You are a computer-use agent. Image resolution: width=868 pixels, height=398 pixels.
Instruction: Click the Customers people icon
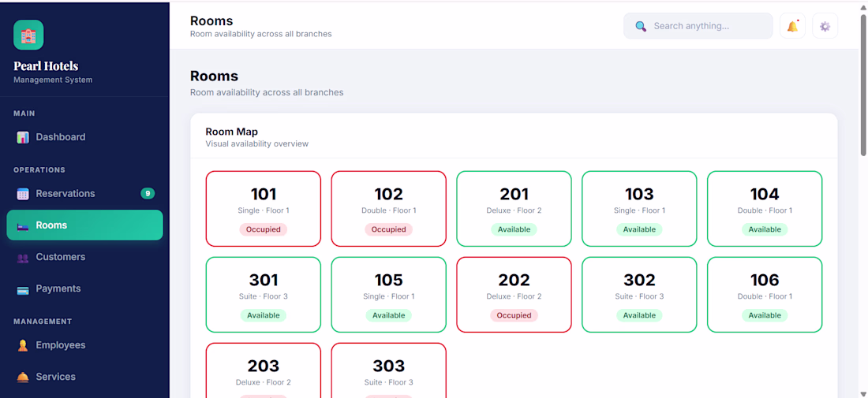pos(23,257)
